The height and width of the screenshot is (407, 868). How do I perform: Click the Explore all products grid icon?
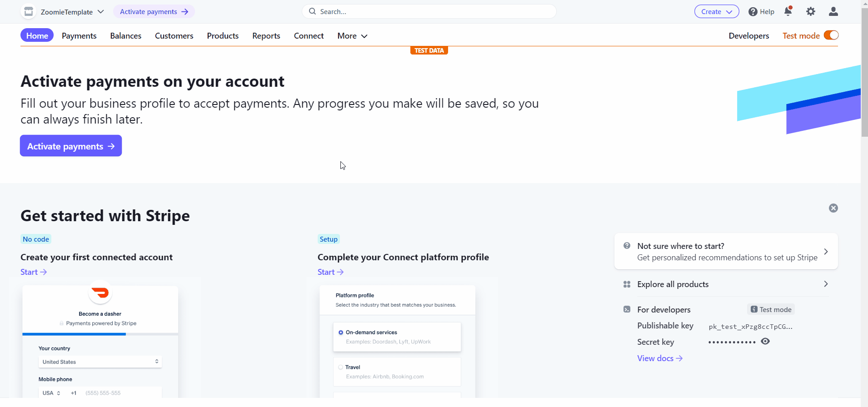click(x=627, y=284)
